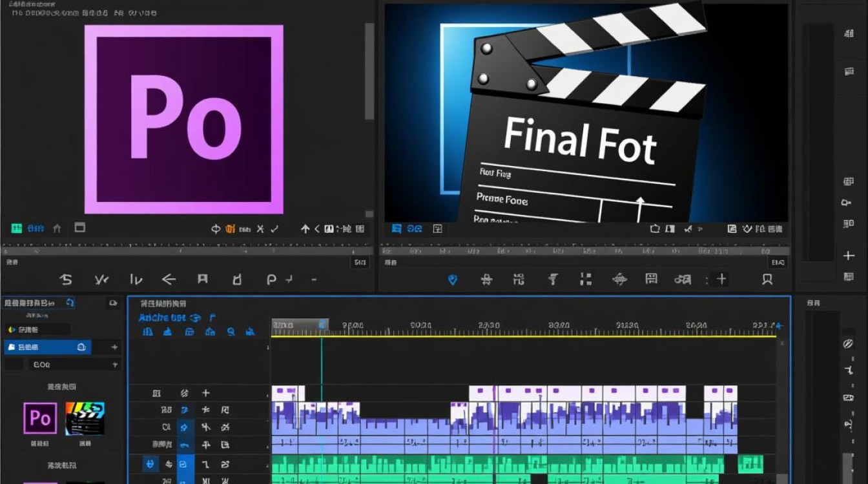Select the blue highlighted row in project panel
Viewport: 868px width, 484px height.
tap(48, 347)
